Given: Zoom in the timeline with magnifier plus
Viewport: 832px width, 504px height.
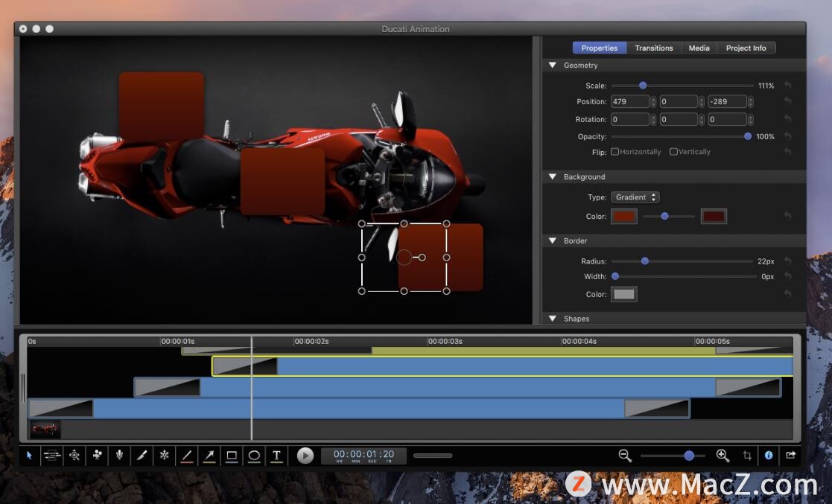Looking at the screenshot, I should 723,455.
